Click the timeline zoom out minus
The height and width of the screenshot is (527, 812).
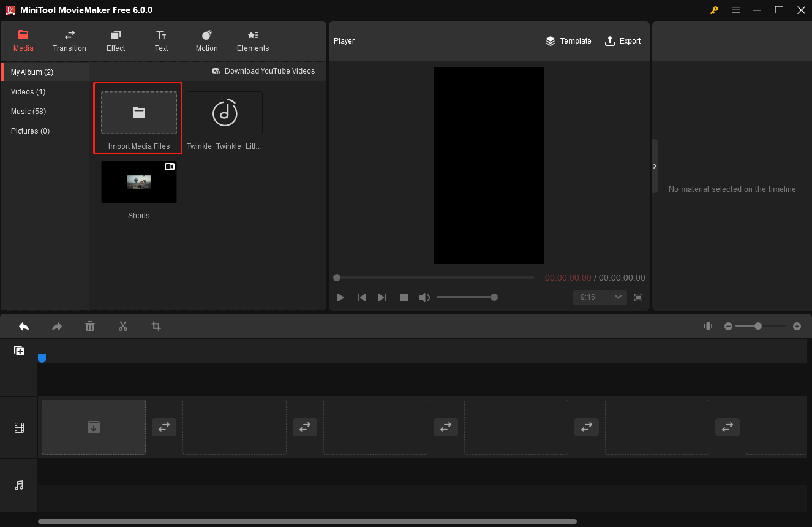pos(728,327)
